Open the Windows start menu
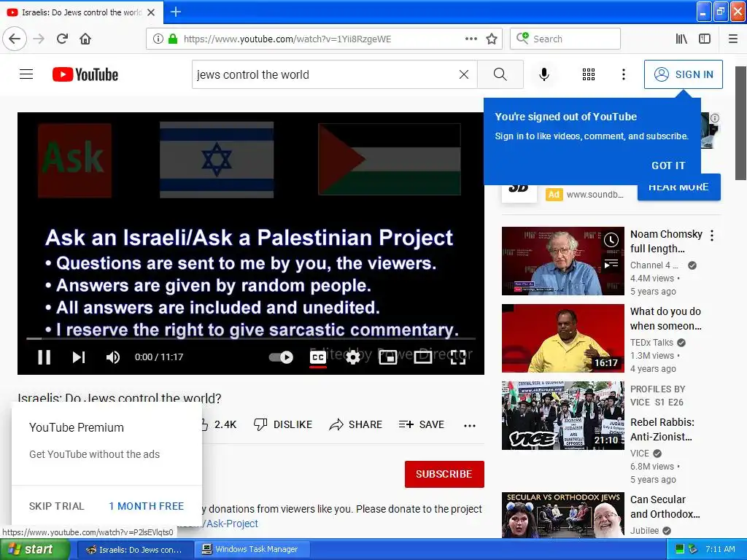The image size is (747, 560). pyautogui.click(x=34, y=550)
